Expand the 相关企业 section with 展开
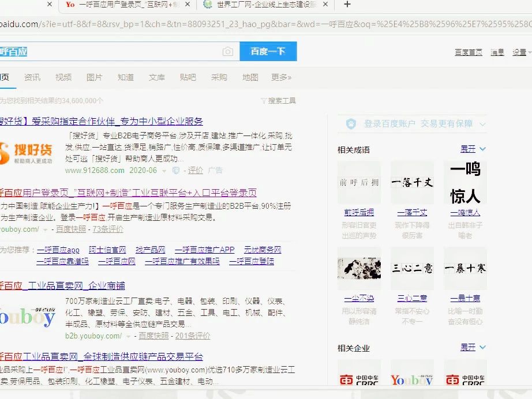 [469, 347]
